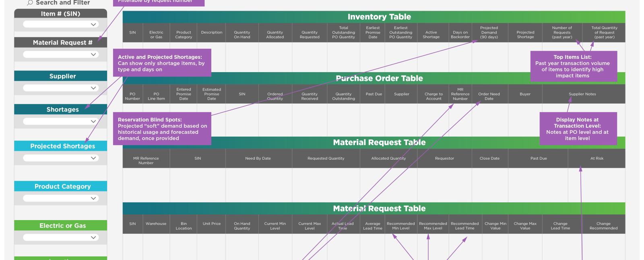644x260 pixels.
Task: Select the Top Items List annotation box
Action: point(573,67)
